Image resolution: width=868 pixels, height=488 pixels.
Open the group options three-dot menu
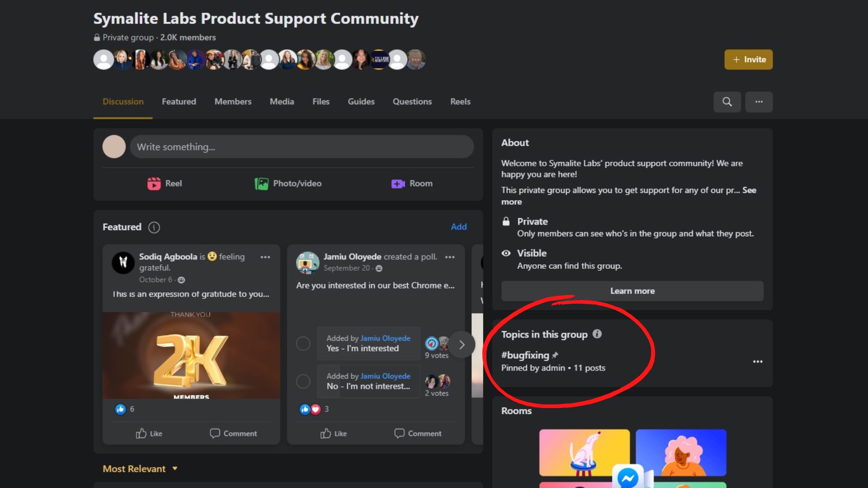(759, 102)
